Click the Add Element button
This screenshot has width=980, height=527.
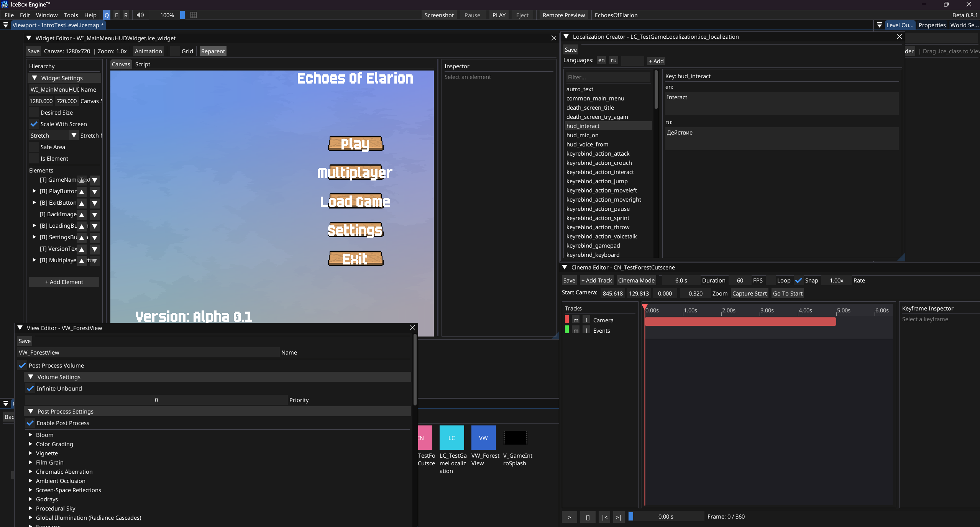coord(64,282)
